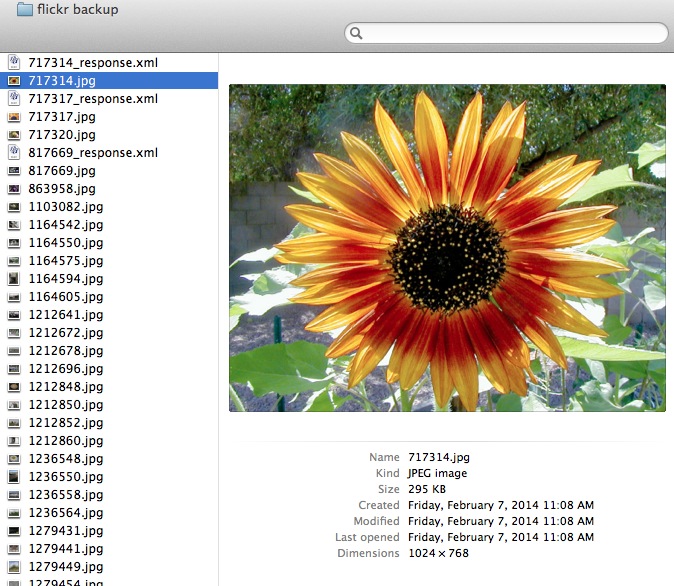Select file name 717314_response.xml

pos(93,63)
